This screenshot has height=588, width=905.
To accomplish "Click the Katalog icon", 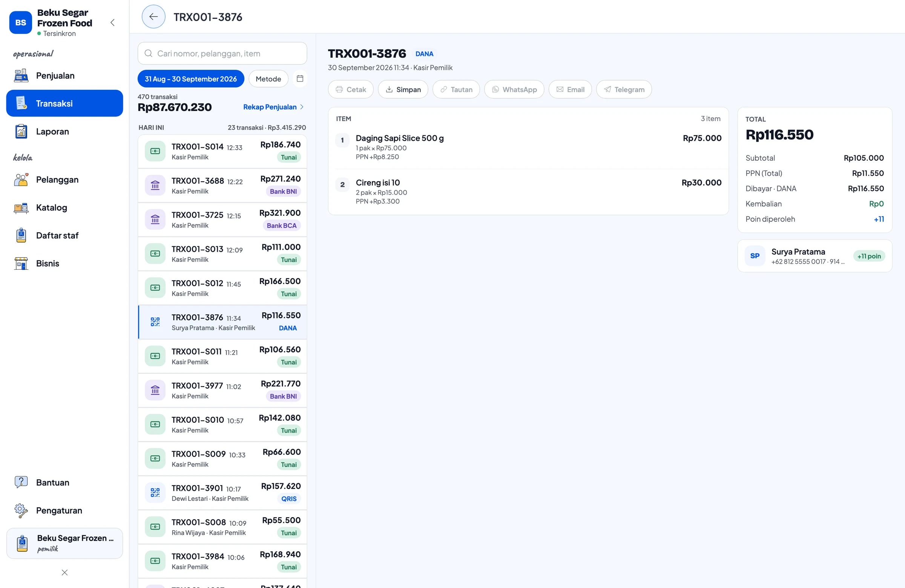I will 21,208.
